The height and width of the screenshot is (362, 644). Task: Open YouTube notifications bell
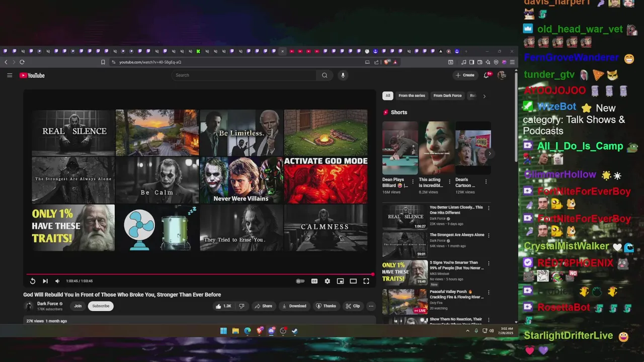[487, 75]
